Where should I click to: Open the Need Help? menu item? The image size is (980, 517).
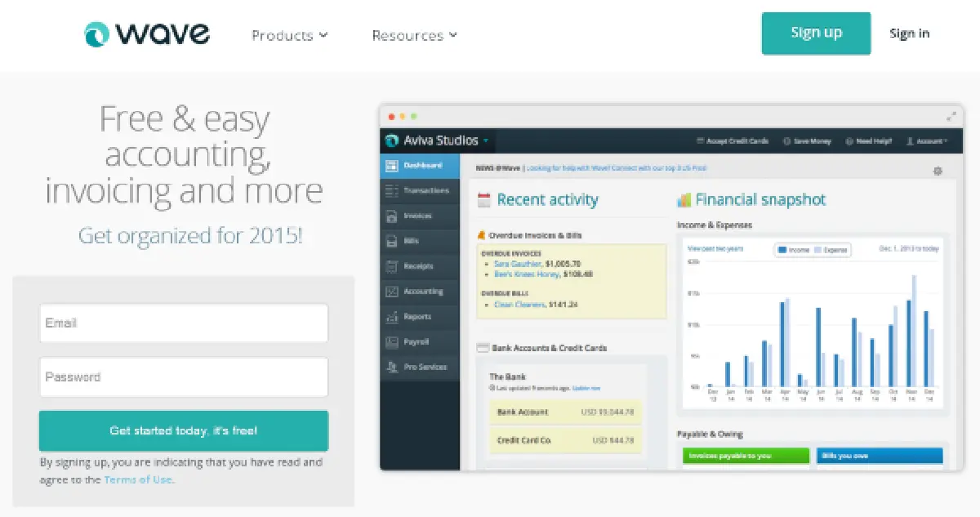(x=868, y=141)
